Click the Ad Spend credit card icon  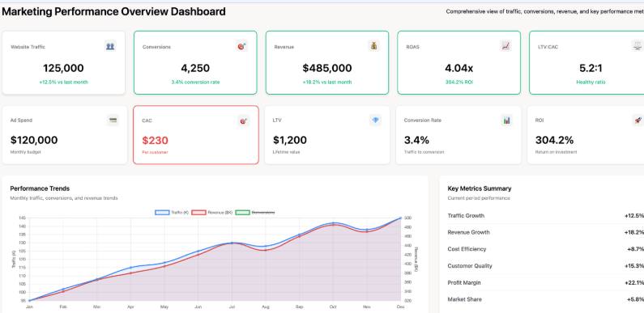(x=113, y=121)
